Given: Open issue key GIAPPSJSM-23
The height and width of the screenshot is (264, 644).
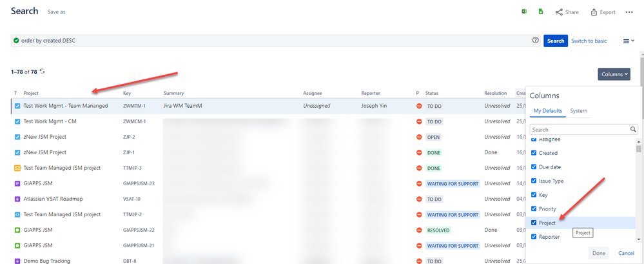Looking at the screenshot, I should 139,183.
